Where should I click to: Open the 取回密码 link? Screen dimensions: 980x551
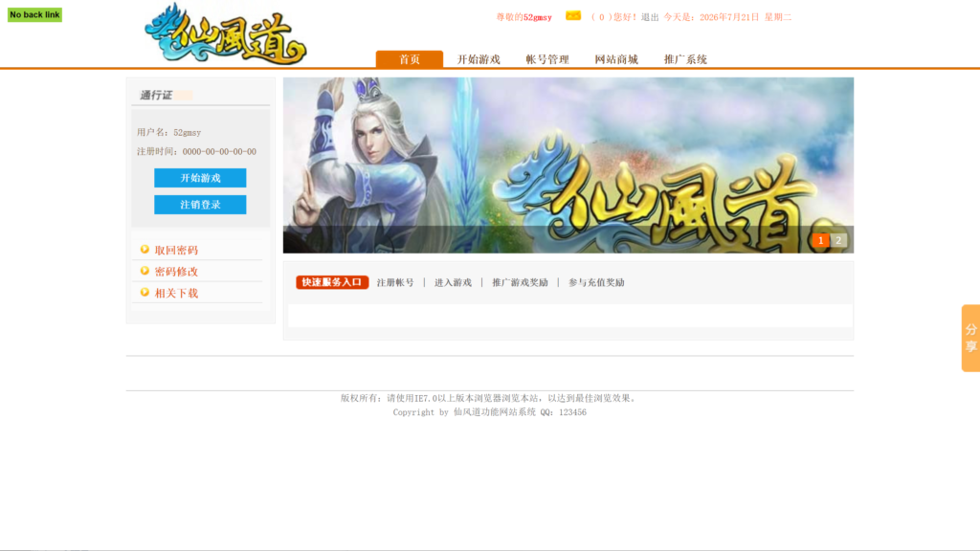click(176, 250)
